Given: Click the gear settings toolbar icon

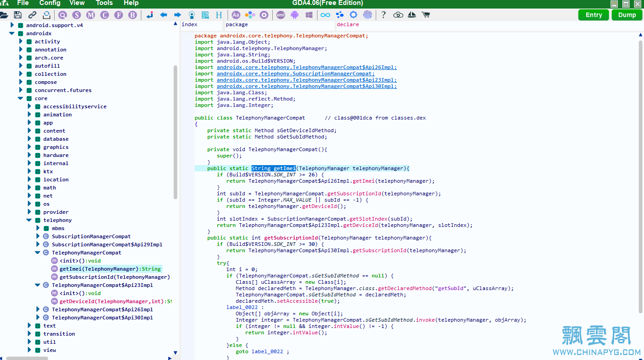Looking at the screenshot, I should coord(264,15).
